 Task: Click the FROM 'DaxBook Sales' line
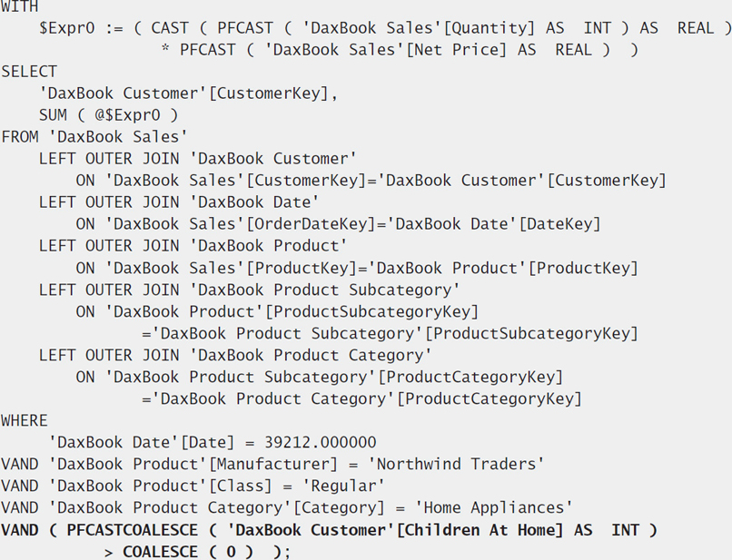94,137
